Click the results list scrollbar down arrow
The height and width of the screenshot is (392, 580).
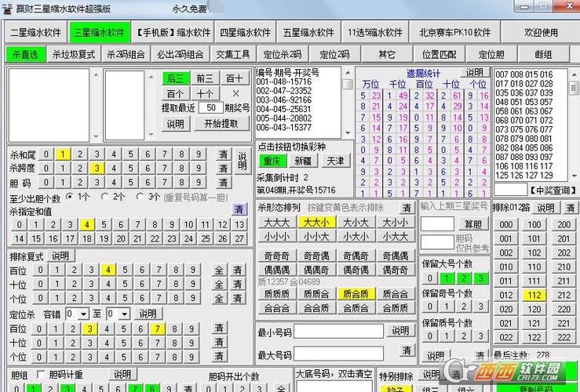click(x=574, y=176)
